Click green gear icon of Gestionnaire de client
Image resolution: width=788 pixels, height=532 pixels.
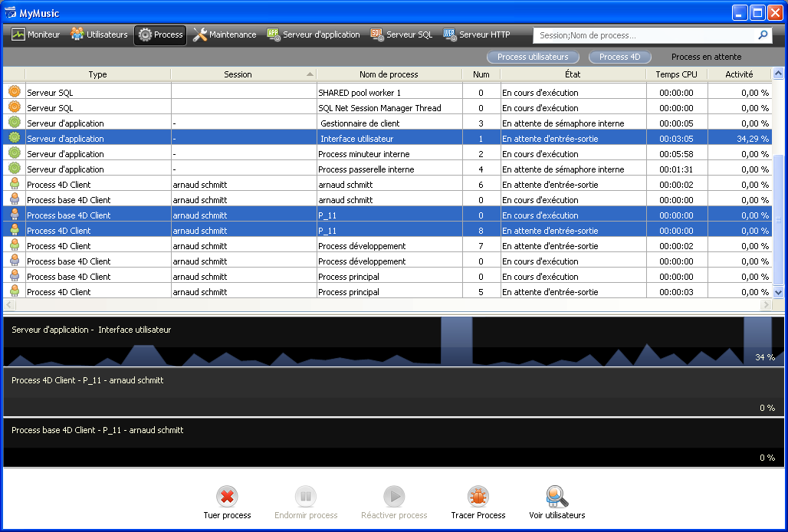point(15,122)
